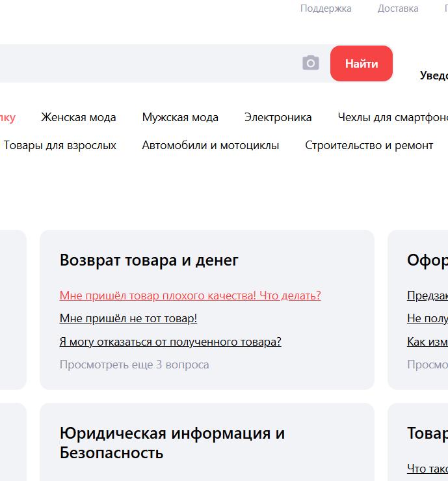Open the 'Предзак…' link in right card

click(427, 295)
